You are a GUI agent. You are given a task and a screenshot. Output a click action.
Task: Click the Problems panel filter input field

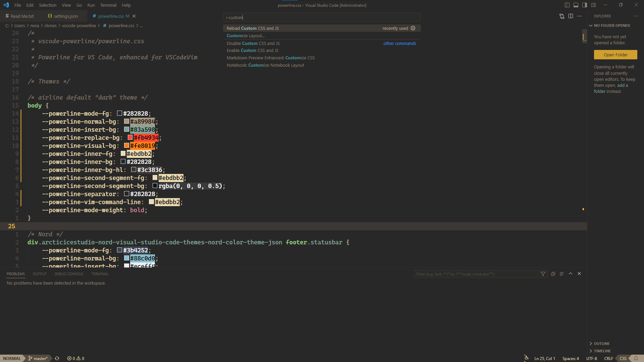[x=476, y=274]
